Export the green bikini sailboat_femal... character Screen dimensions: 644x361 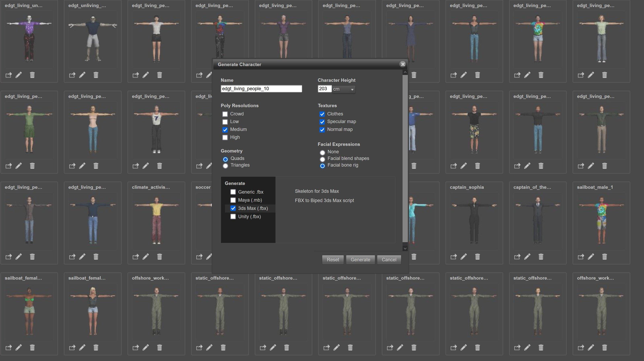coord(8,347)
